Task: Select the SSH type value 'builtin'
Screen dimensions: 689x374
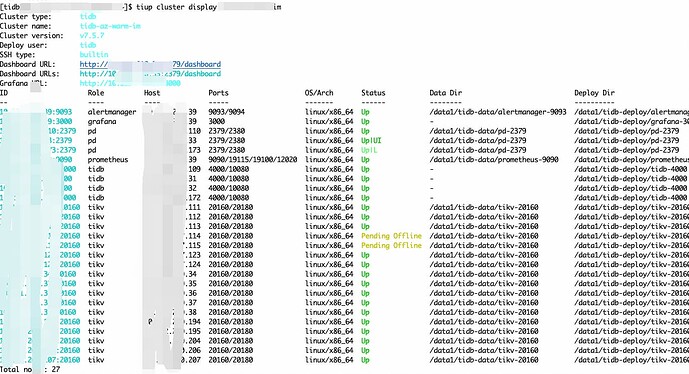Action: [x=94, y=55]
